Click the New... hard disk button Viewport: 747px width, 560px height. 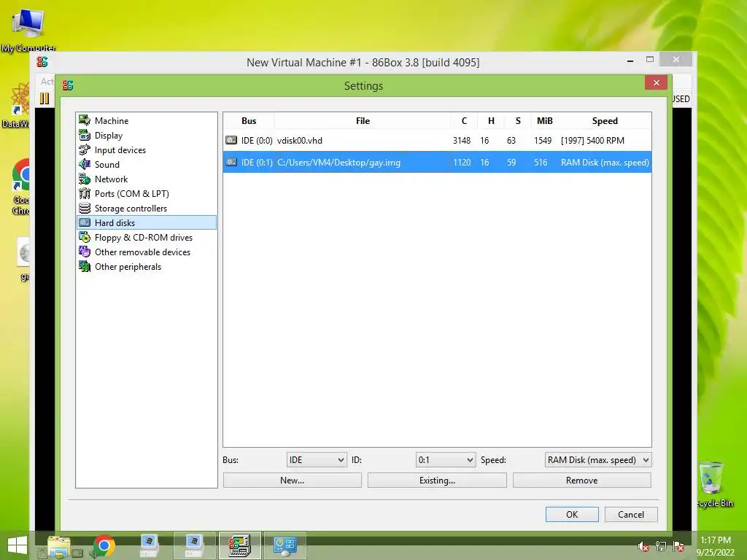[x=292, y=481]
